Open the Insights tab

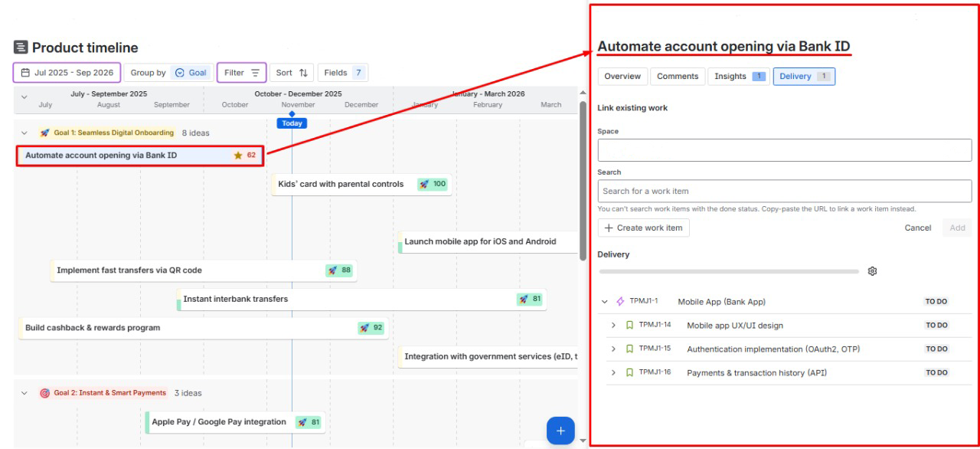(x=738, y=77)
